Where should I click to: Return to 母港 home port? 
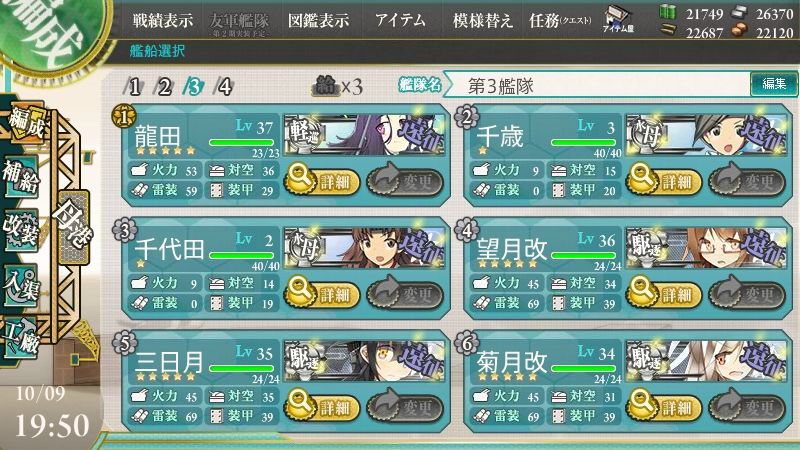coord(74,224)
